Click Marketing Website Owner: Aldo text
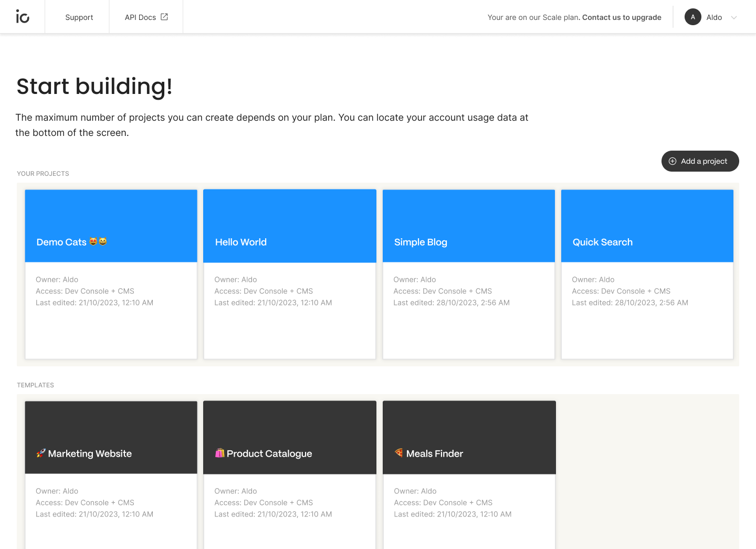This screenshot has height=549, width=756. (57, 491)
